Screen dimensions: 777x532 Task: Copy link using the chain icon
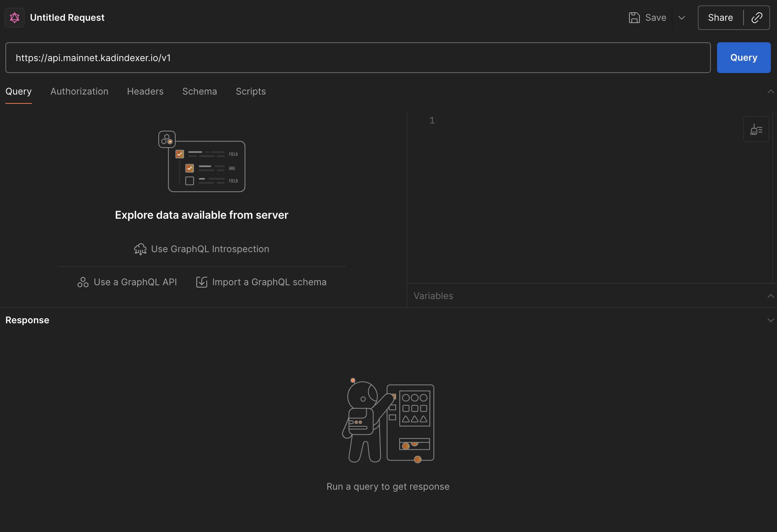757,18
